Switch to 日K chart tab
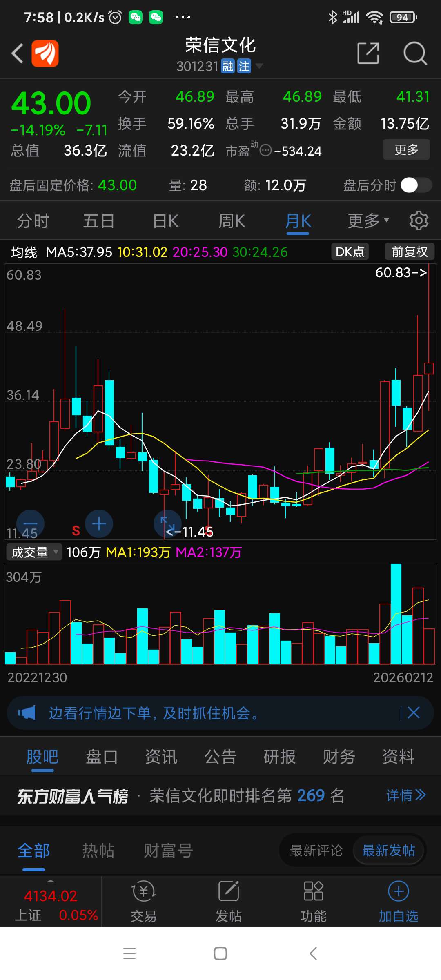441x980 pixels. pos(165,221)
